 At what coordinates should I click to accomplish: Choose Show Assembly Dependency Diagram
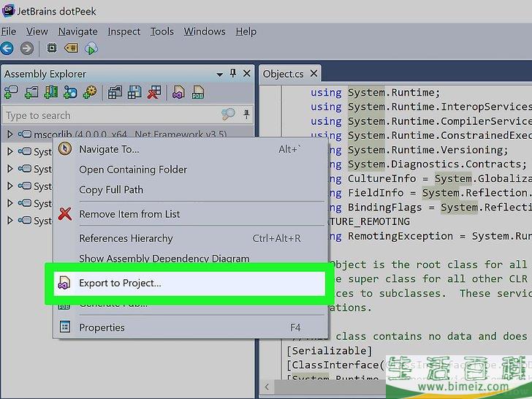tap(190, 258)
